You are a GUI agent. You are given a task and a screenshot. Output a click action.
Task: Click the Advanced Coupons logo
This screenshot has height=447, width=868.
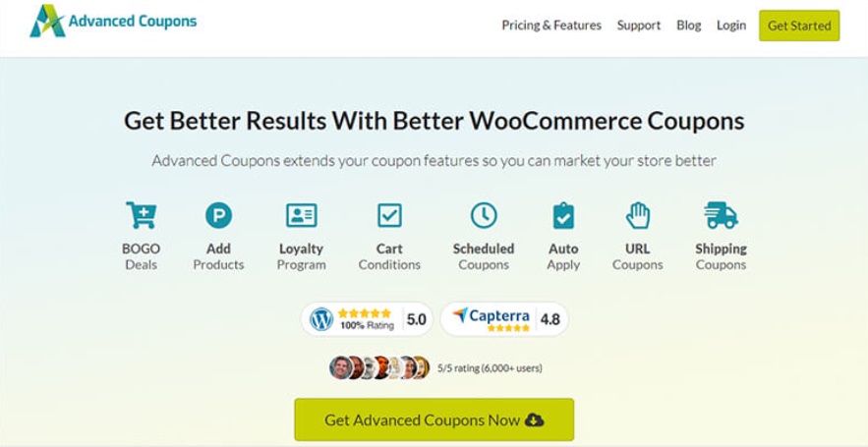[x=113, y=22]
